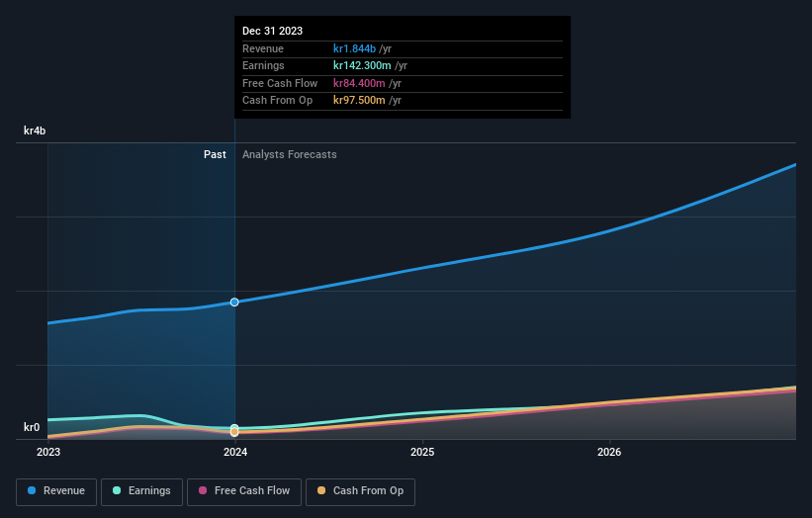The height and width of the screenshot is (518, 812).
Task: Click the 2025 x-axis label
Action: pyautogui.click(x=422, y=453)
